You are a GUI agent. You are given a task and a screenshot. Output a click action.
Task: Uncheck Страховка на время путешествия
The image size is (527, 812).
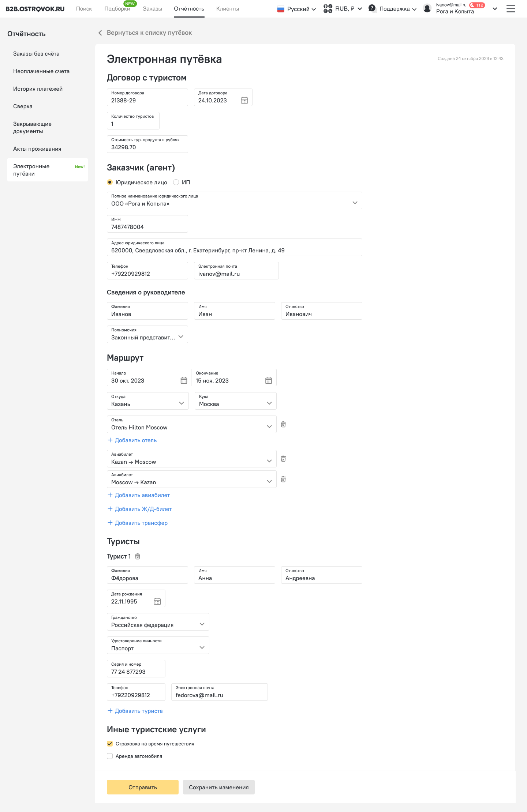point(110,744)
